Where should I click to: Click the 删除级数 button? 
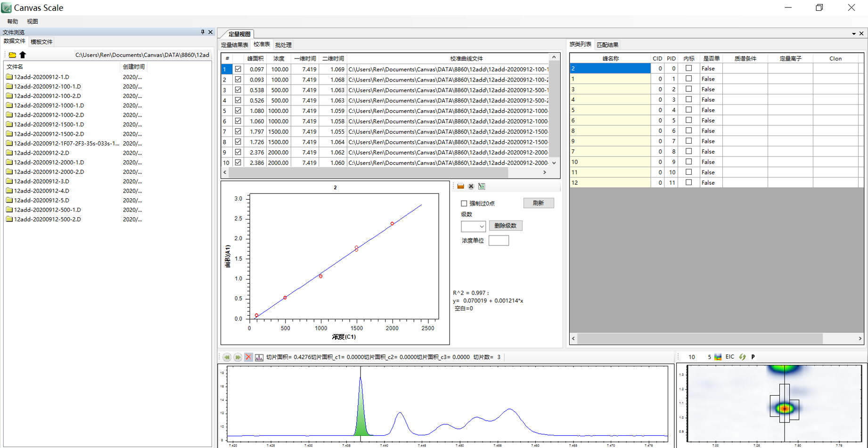pos(505,226)
